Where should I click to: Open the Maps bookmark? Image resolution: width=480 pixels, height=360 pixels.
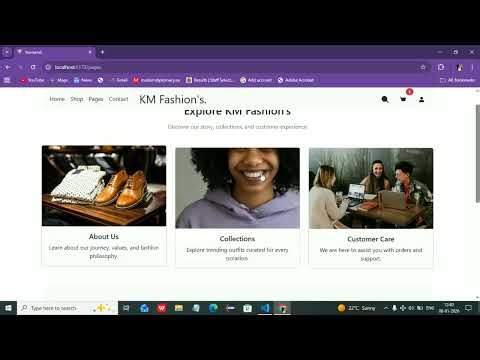click(x=59, y=80)
